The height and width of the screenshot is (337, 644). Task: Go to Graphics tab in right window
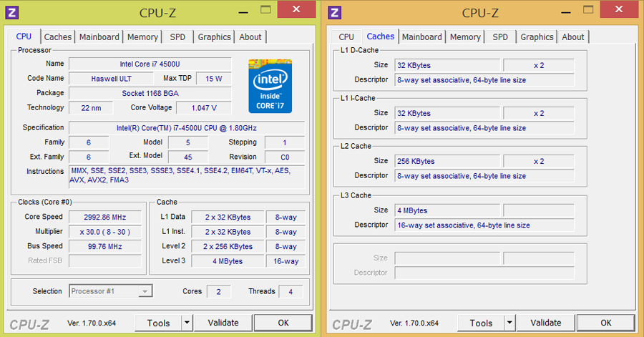pyautogui.click(x=537, y=37)
